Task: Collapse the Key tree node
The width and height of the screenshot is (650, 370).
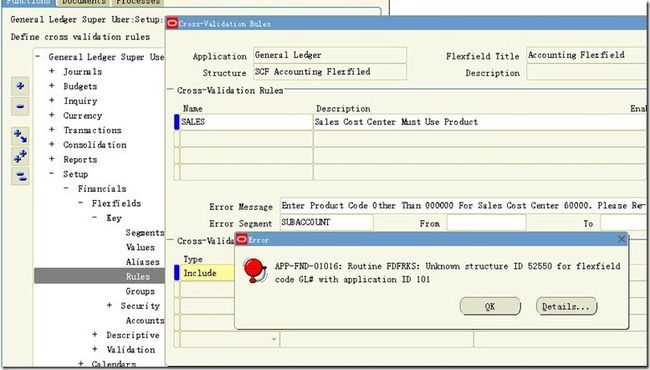Action: click(95, 218)
